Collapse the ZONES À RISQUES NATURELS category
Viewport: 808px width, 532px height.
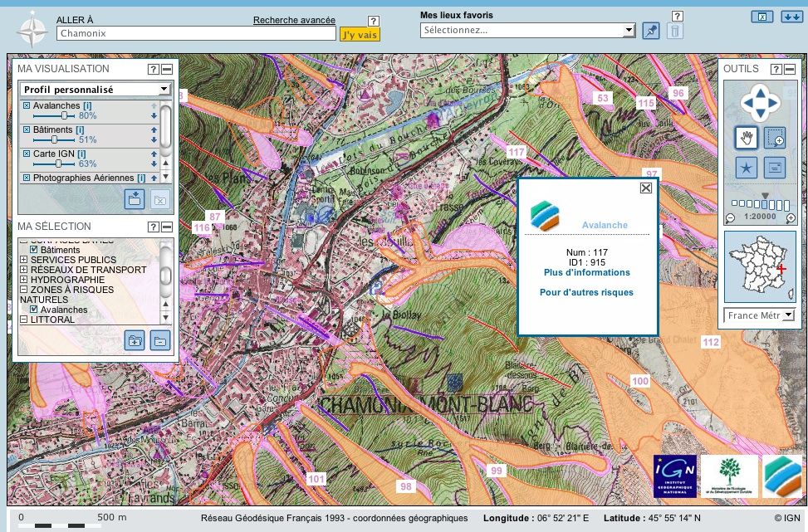tap(24, 290)
